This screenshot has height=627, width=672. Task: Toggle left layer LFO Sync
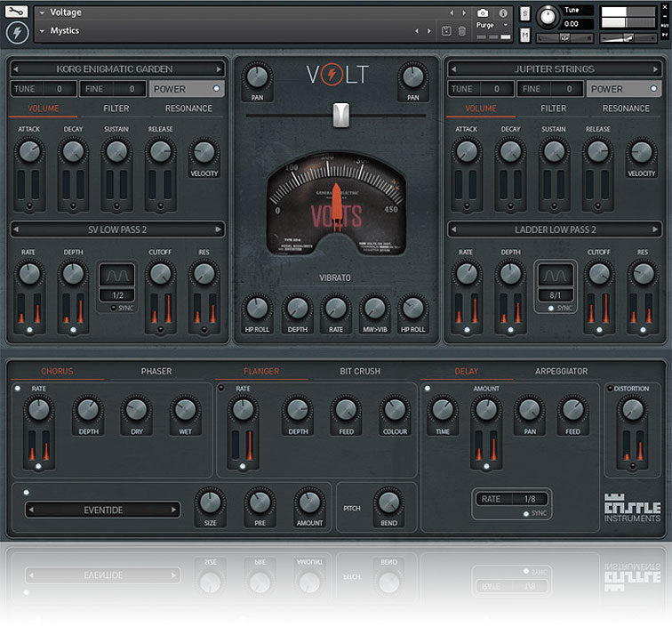coord(114,308)
